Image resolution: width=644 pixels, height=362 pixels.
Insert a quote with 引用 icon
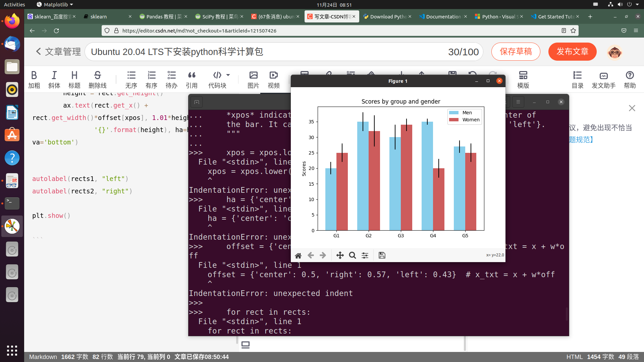click(192, 79)
